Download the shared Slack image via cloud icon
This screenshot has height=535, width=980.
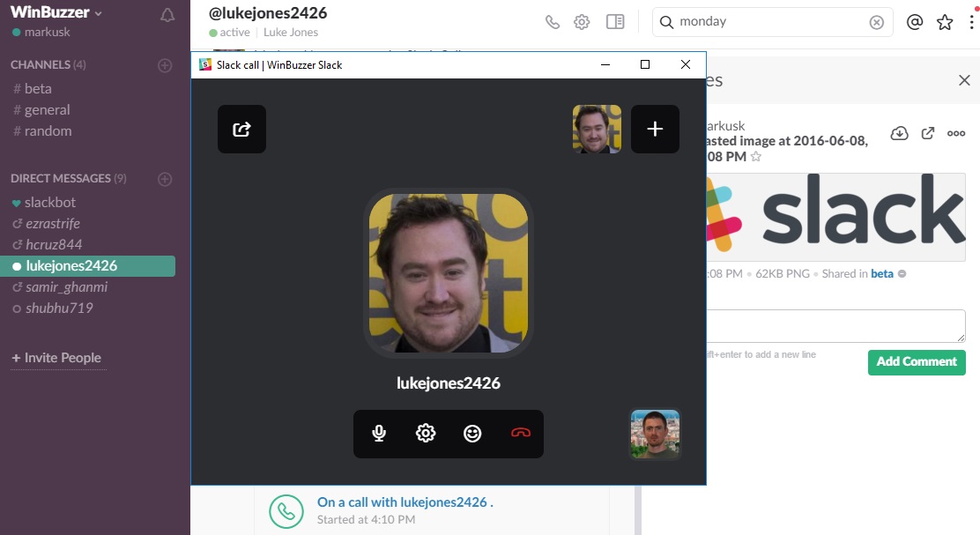coord(899,132)
